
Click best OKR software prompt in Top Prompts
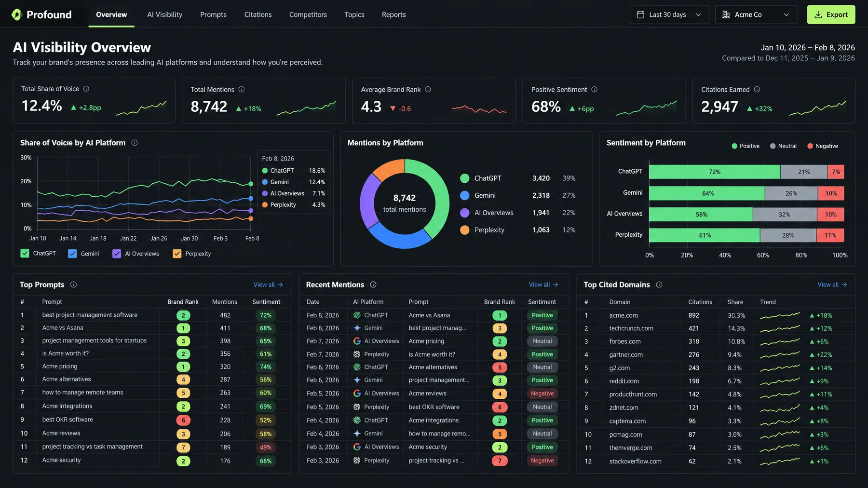pos(68,420)
